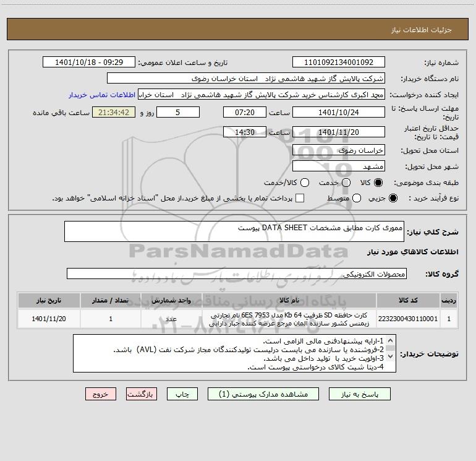This screenshot has height=461, width=476.
Task: Click the خروج exit button
Action: pyautogui.click(x=101, y=394)
